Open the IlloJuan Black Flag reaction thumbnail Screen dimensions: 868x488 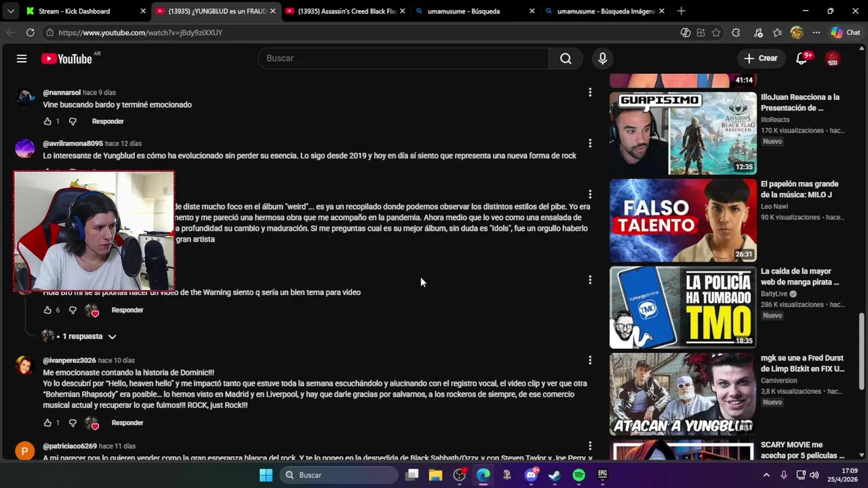(x=683, y=133)
